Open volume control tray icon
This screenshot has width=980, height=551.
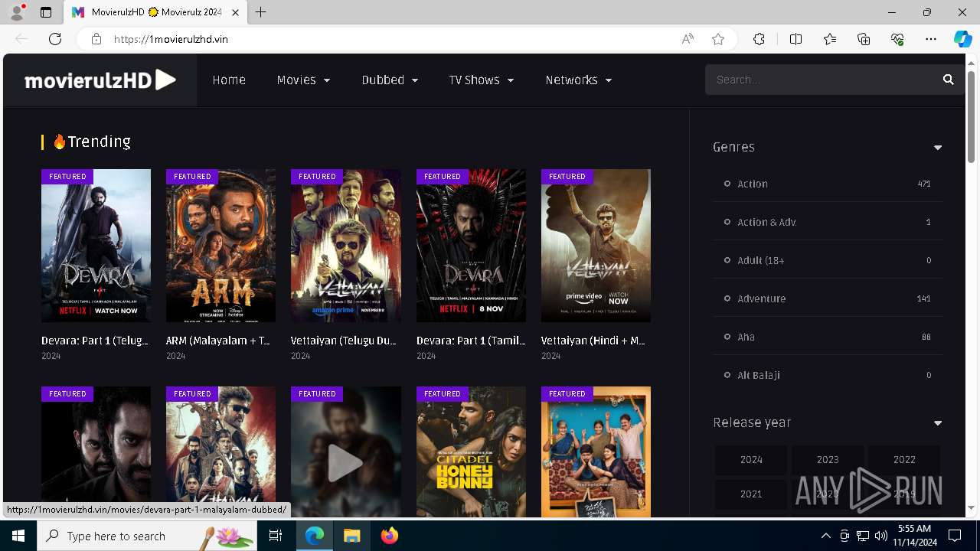[x=881, y=536]
